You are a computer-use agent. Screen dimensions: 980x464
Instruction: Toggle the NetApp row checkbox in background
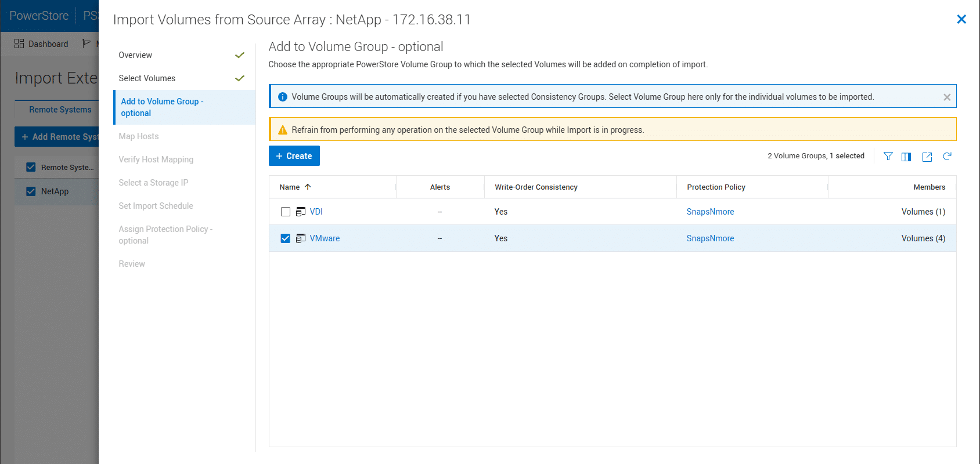31,191
